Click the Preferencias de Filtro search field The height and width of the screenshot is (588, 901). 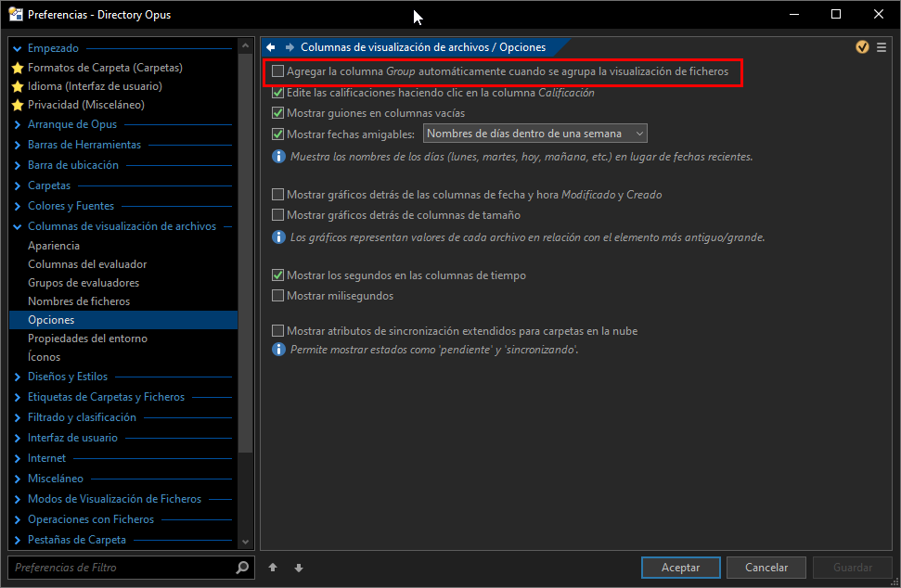click(x=131, y=568)
